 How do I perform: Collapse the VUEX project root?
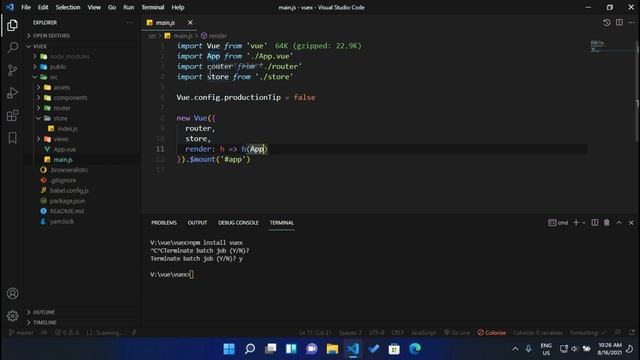tap(82, 46)
